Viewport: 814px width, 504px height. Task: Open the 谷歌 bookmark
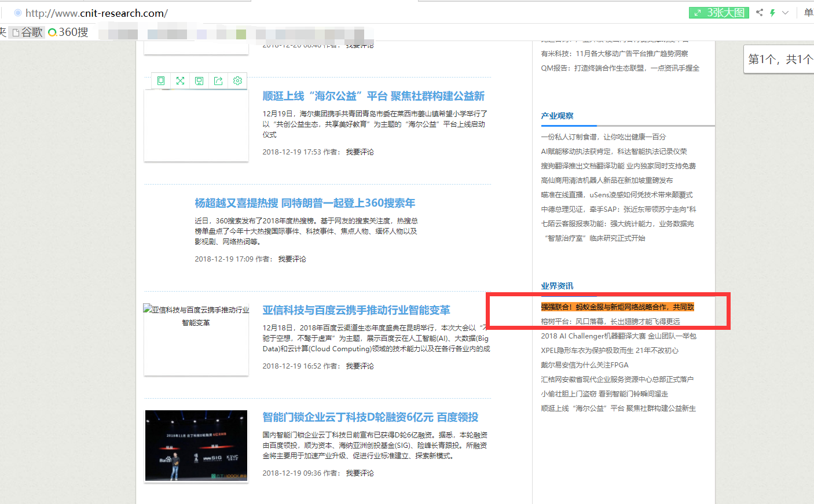tap(27, 32)
